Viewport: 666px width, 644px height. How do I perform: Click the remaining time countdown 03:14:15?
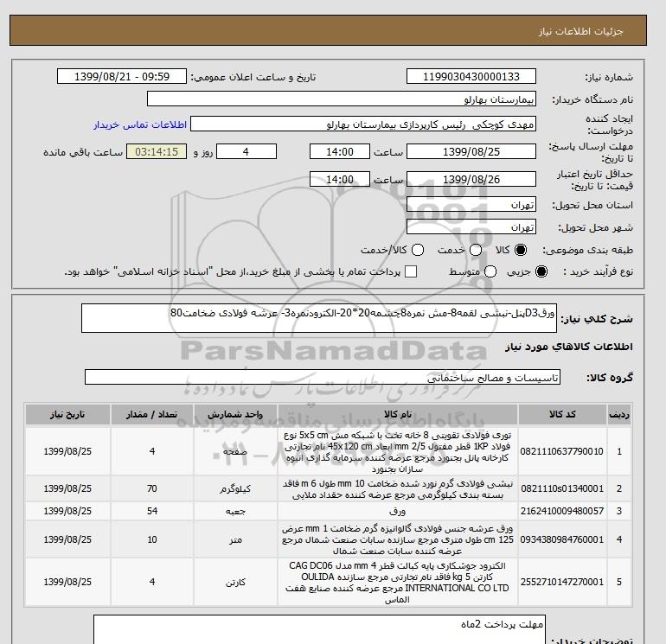[x=157, y=151]
